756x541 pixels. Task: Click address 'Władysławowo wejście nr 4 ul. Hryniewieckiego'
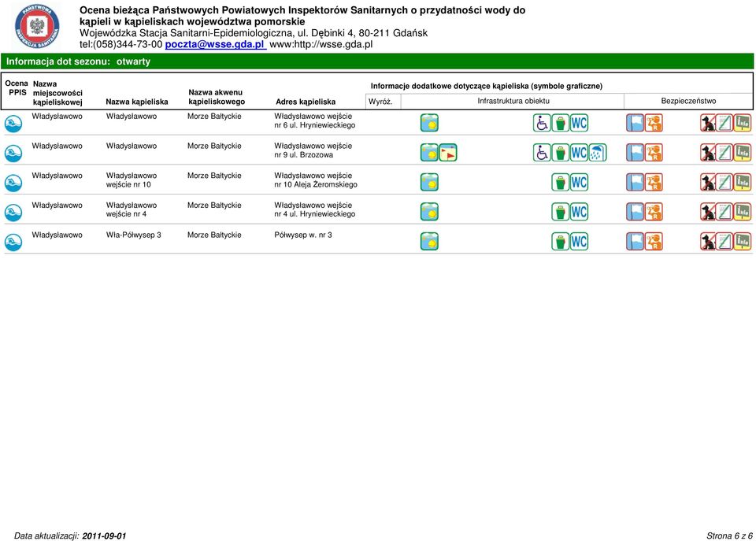pyautogui.click(x=315, y=209)
